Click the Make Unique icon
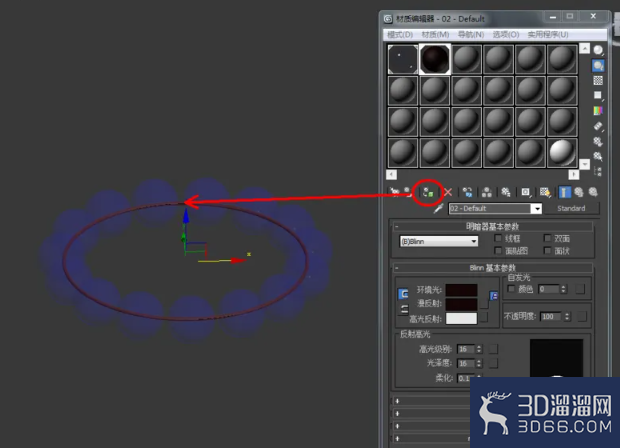Image resolution: width=620 pixels, height=448 pixels. 487,192
